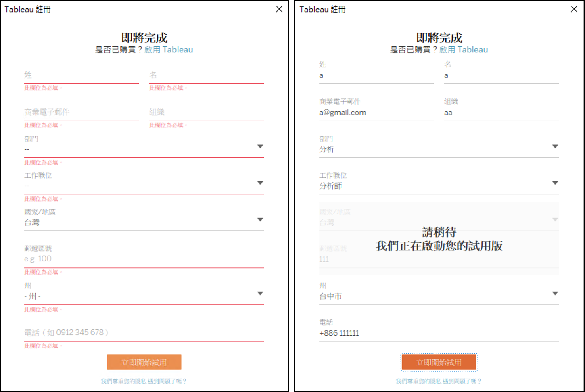The width and height of the screenshot is (585, 392).
Task: Select the empty 商業電子郵件 field, left window
Action: 81,113
